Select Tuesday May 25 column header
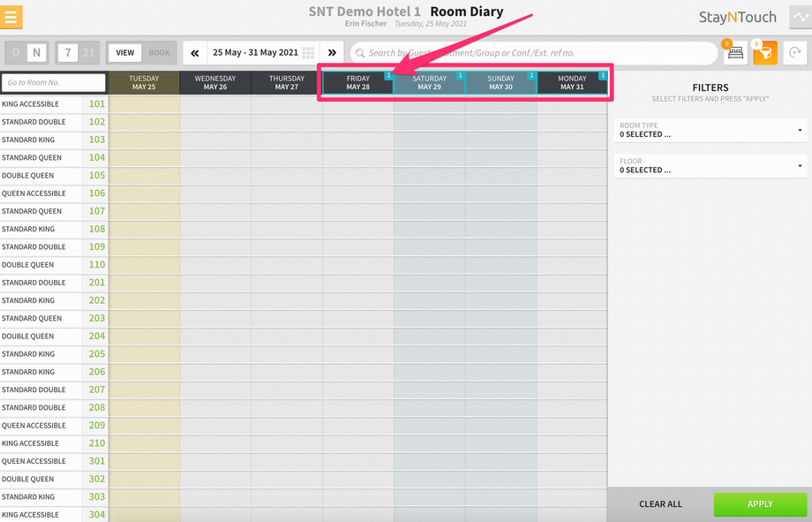 coord(144,83)
